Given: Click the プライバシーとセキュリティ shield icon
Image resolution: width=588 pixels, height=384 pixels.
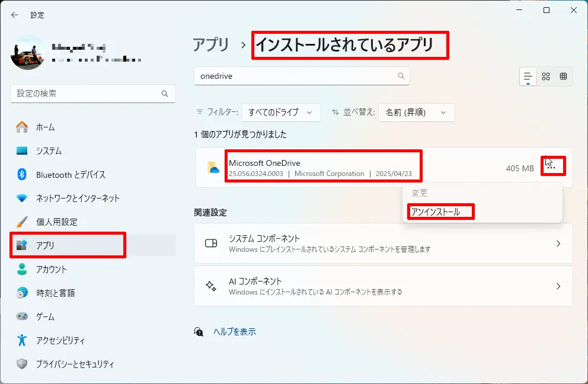Looking at the screenshot, I should [22, 364].
